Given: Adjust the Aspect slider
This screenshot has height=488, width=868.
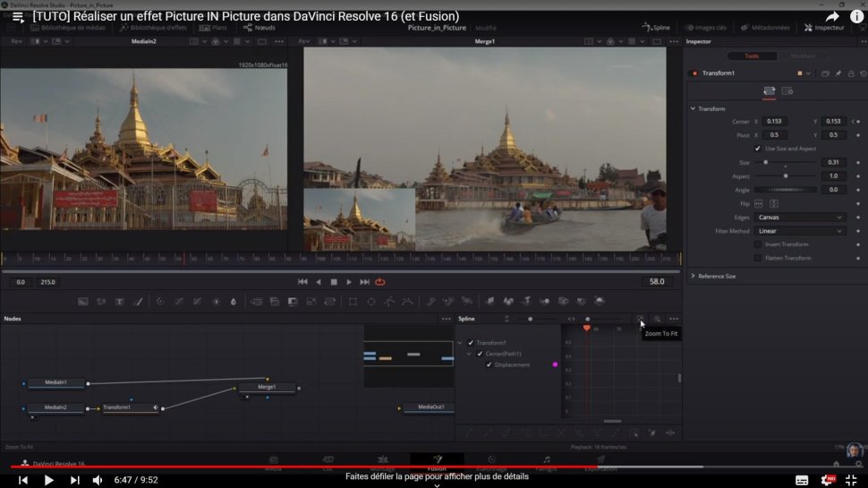Looking at the screenshot, I should [x=786, y=176].
